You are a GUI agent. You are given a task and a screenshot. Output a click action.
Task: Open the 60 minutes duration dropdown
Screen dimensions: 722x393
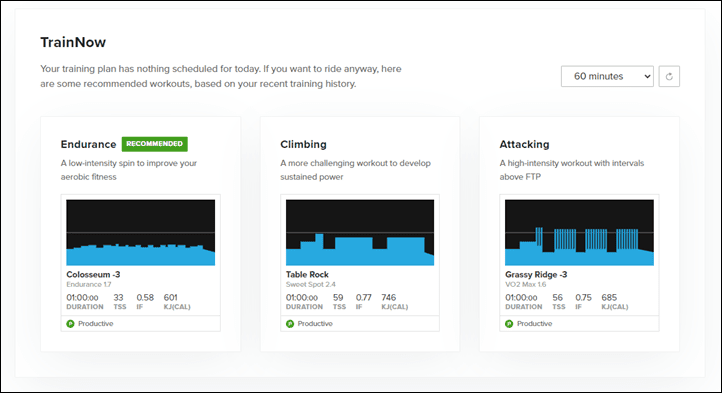tap(607, 76)
